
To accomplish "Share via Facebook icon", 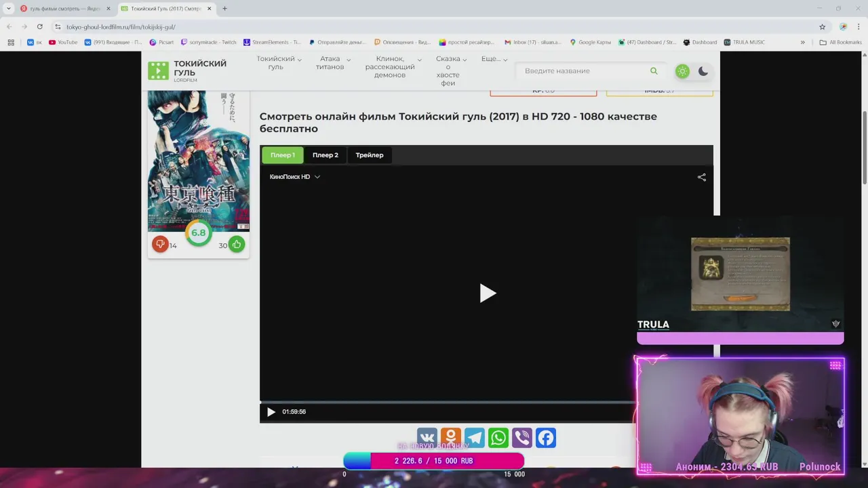I will (546, 438).
